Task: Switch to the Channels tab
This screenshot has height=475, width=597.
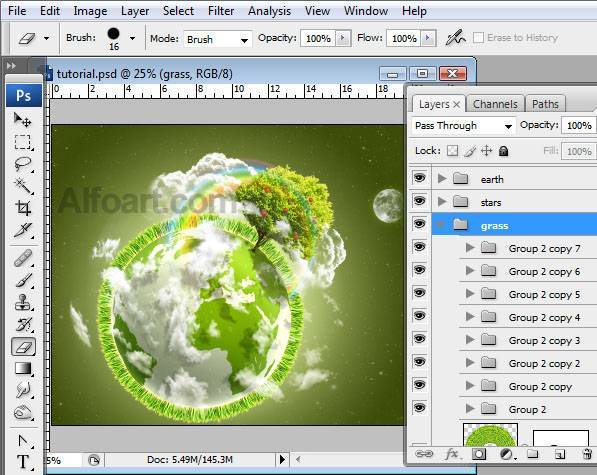Action: (x=495, y=104)
